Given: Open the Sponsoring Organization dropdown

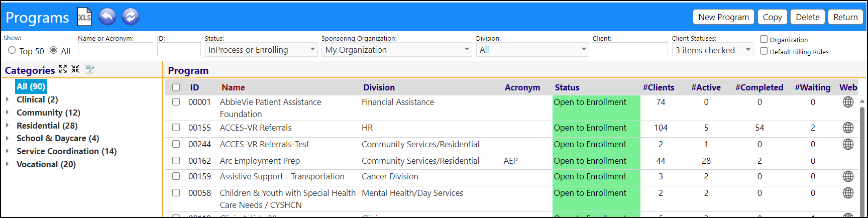Looking at the screenshot, I should [x=397, y=50].
